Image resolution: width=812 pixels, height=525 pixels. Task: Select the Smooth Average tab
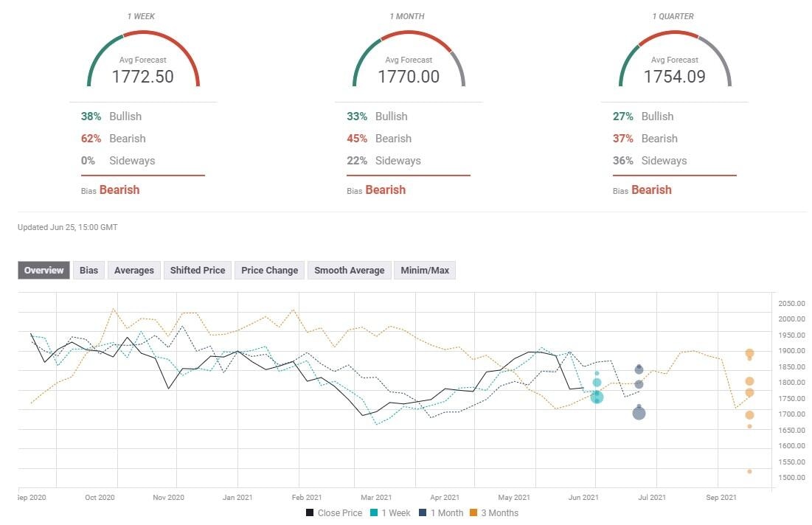[x=349, y=270]
